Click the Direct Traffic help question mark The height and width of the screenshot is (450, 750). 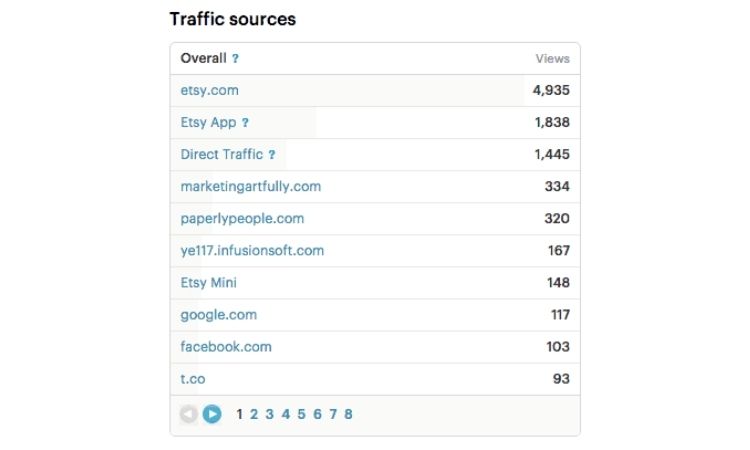tap(271, 155)
